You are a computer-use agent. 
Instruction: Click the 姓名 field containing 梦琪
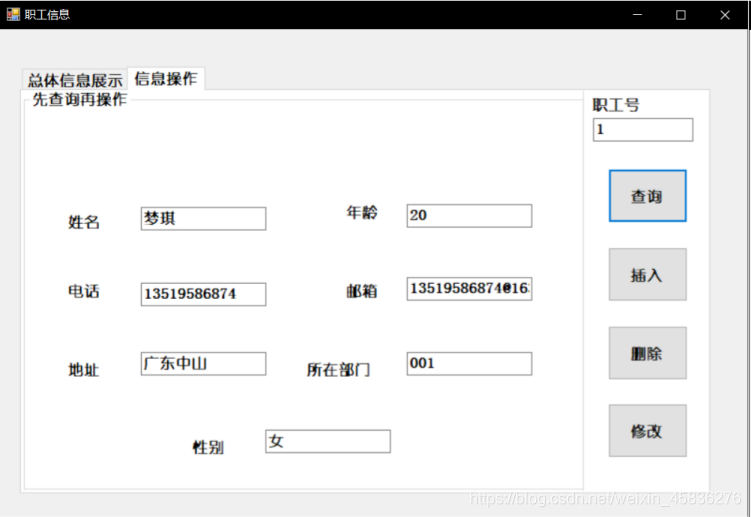[x=204, y=218]
